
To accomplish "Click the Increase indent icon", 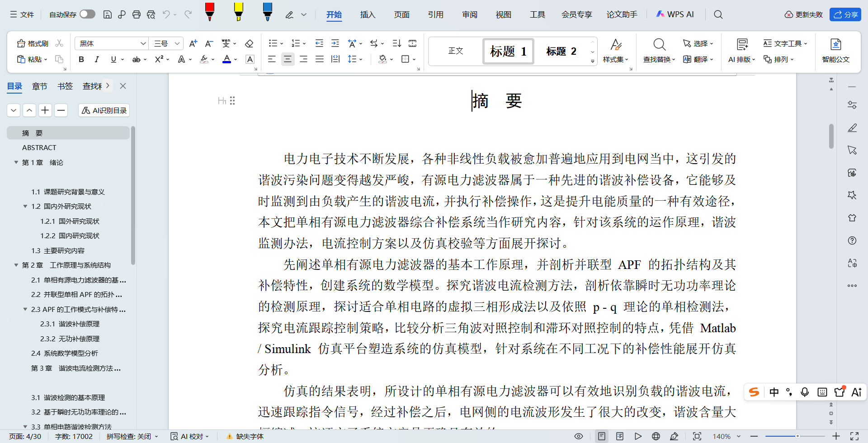I will 335,43.
